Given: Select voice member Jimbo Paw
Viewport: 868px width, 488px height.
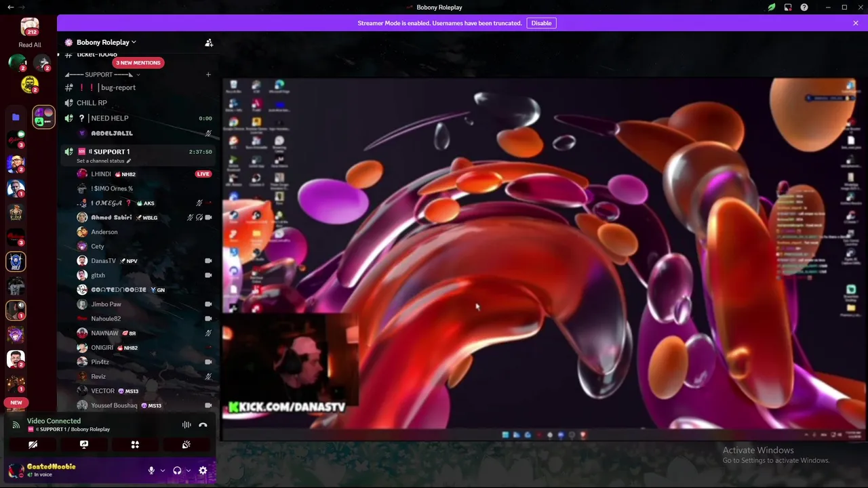Looking at the screenshot, I should pyautogui.click(x=144, y=304).
